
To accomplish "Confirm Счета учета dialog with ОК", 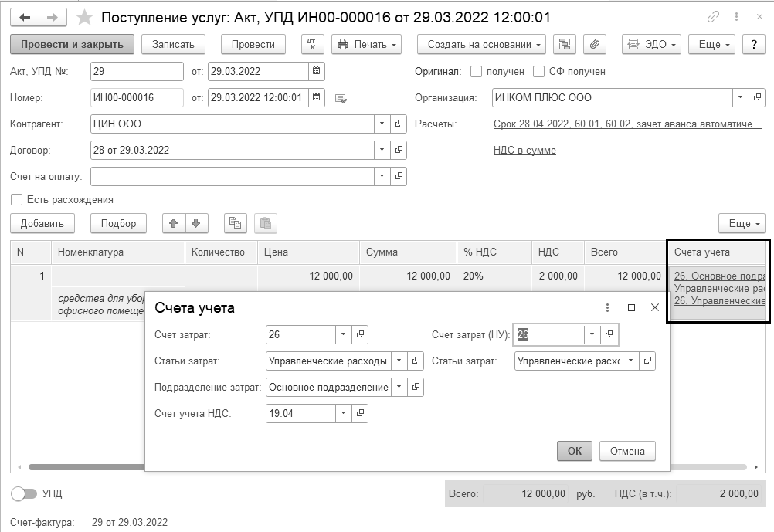I will 575,451.
